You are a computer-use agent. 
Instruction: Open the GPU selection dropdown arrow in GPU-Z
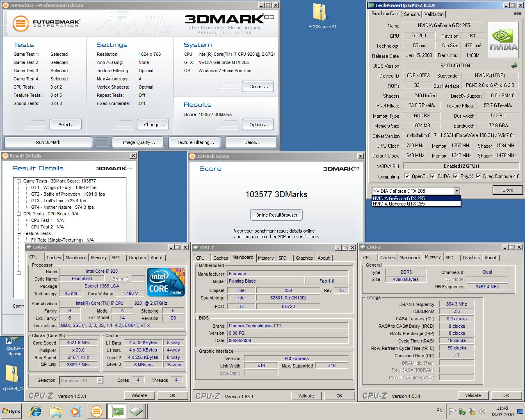point(457,191)
